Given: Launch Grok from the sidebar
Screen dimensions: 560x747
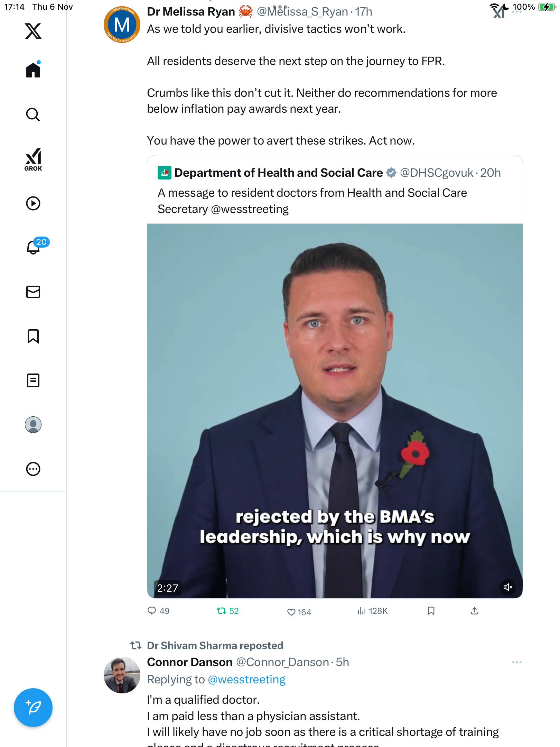Looking at the screenshot, I should 33,159.
